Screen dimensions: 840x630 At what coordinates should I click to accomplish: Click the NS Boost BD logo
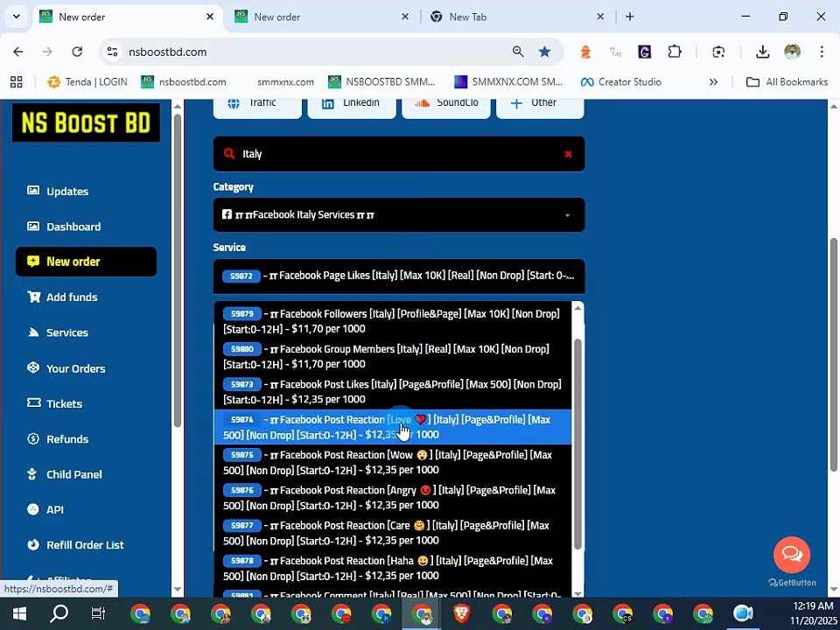pyautogui.click(x=86, y=122)
